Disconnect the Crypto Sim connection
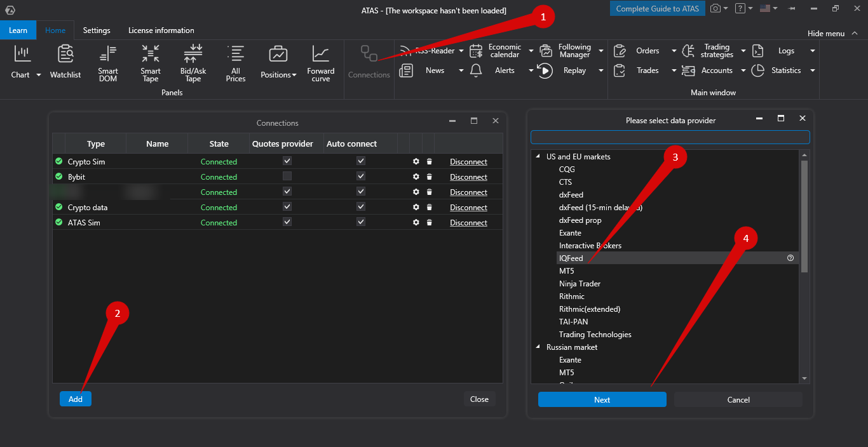The height and width of the screenshot is (447, 868). click(x=468, y=162)
